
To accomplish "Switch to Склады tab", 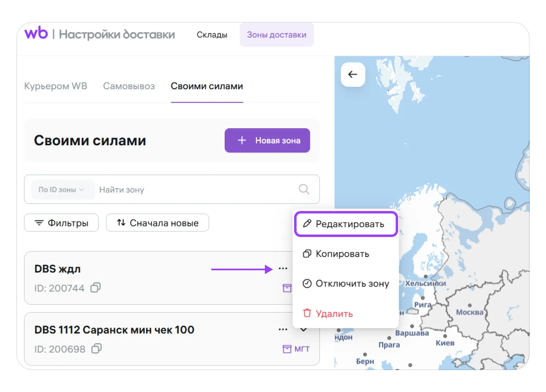I will point(212,35).
